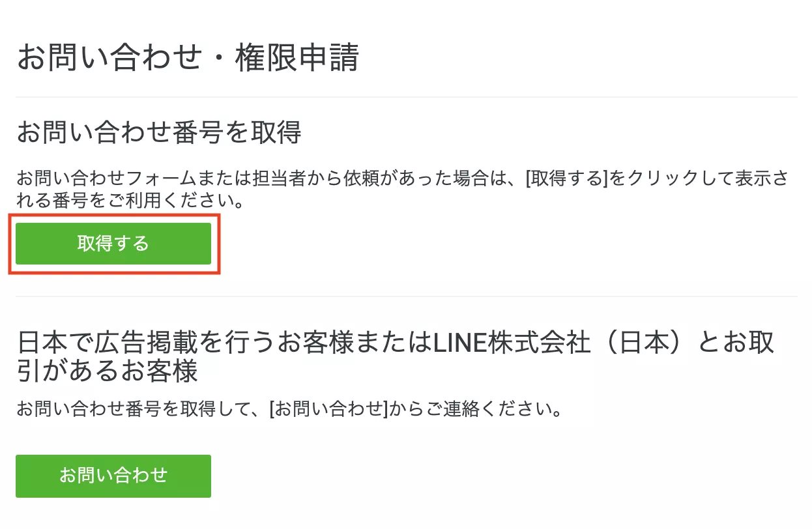This screenshot has width=812, height=529.
Task: Click the お問い合わせ・権限申請 page title
Action: 188,58
